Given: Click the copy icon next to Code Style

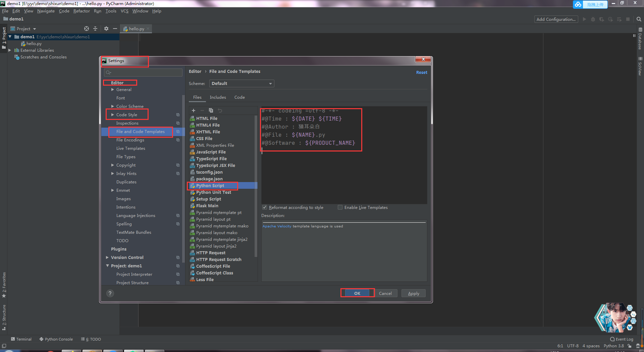Looking at the screenshot, I should tap(178, 115).
